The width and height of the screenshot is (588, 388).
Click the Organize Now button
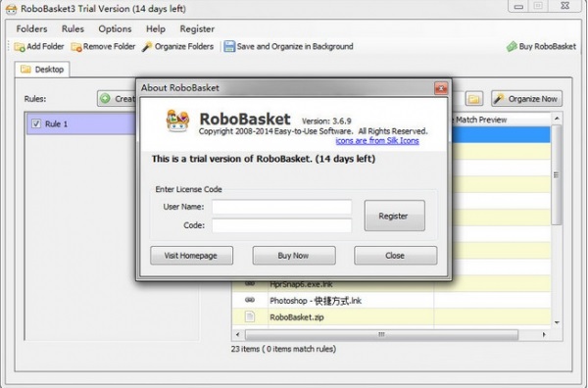click(x=526, y=99)
